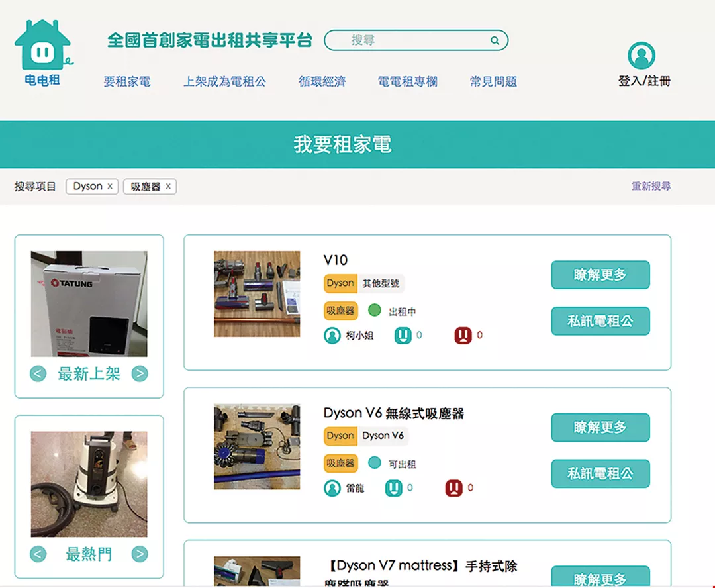Image resolution: width=715 pixels, height=588 pixels.
Task: Click the user avatar login icon
Action: coord(641,56)
